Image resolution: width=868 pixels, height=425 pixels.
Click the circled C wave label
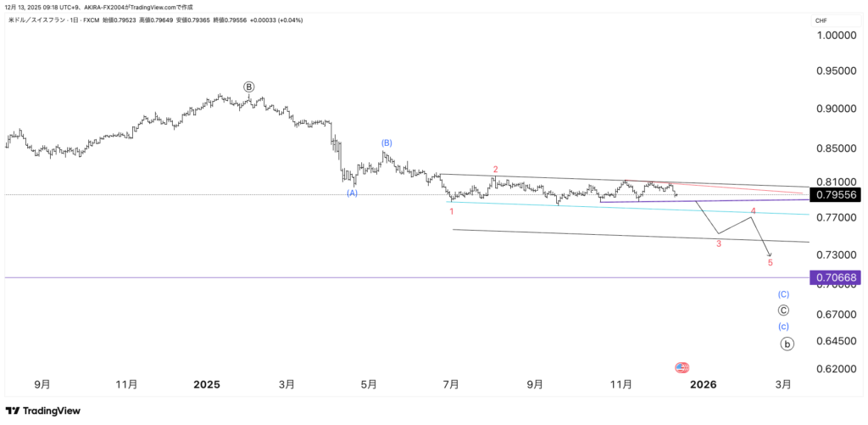coord(783,310)
